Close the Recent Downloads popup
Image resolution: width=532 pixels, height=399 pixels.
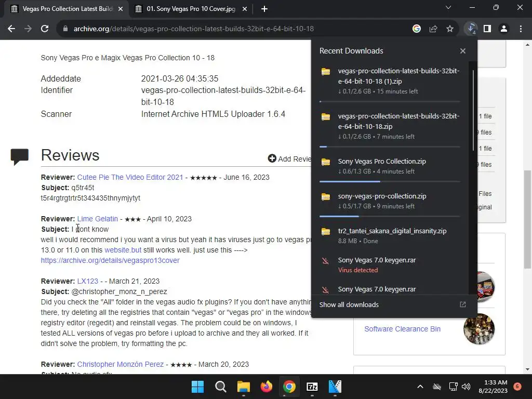tap(463, 51)
